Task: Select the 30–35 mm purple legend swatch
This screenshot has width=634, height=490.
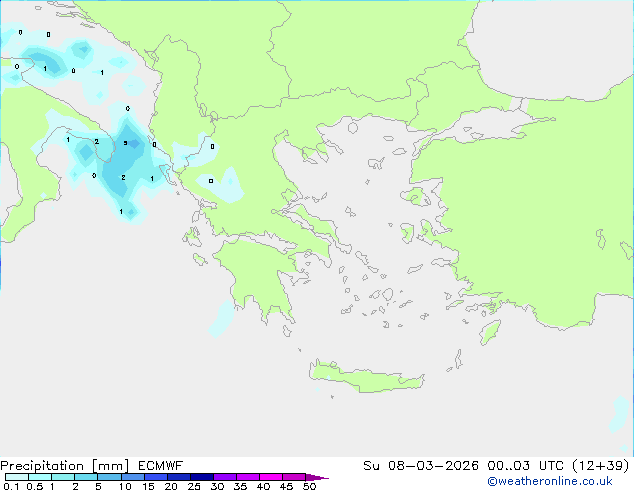Action: 224,477
